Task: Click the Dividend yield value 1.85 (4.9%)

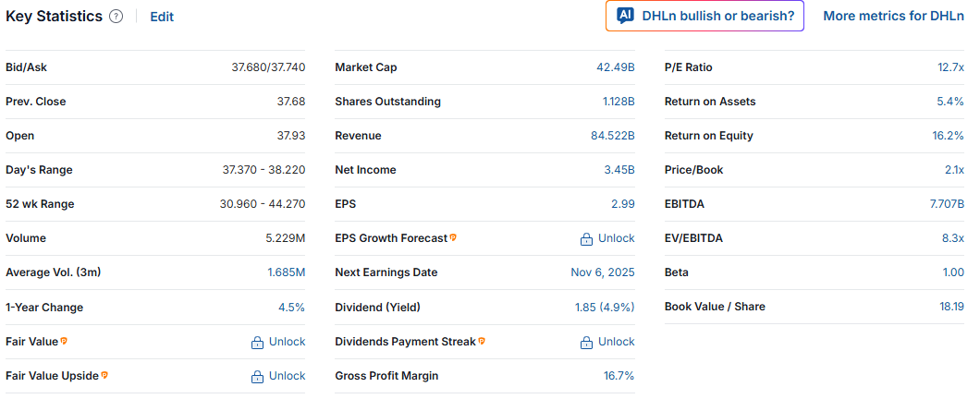Action: [605, 308]
